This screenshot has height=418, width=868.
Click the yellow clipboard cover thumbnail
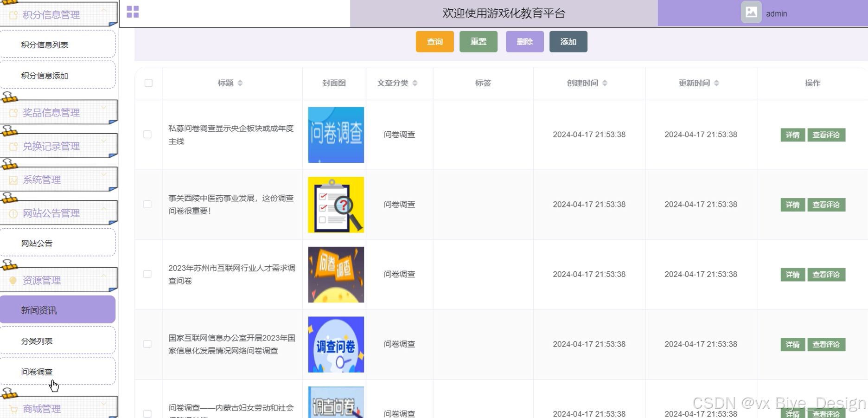pos(336,205)
